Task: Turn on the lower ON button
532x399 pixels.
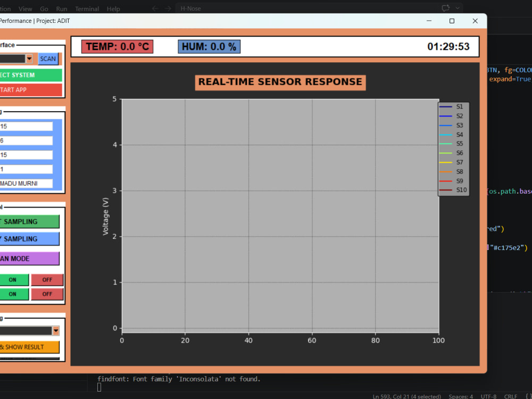Action: coord(14,294)
